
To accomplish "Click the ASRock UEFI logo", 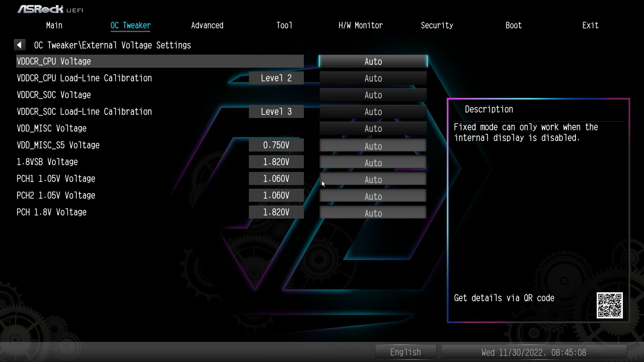I will coord(50,9).
